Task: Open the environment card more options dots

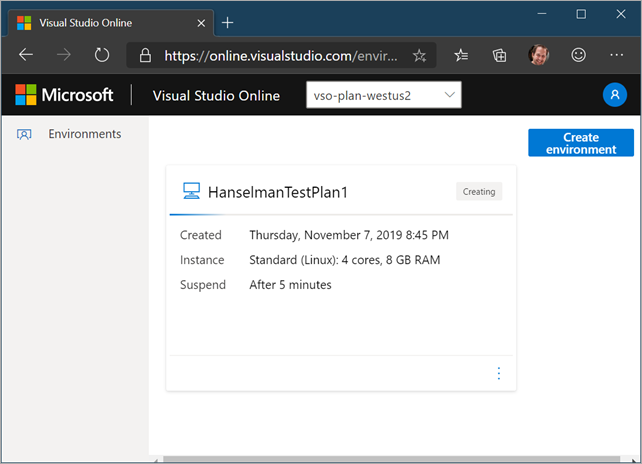Action: coord(499,373)
